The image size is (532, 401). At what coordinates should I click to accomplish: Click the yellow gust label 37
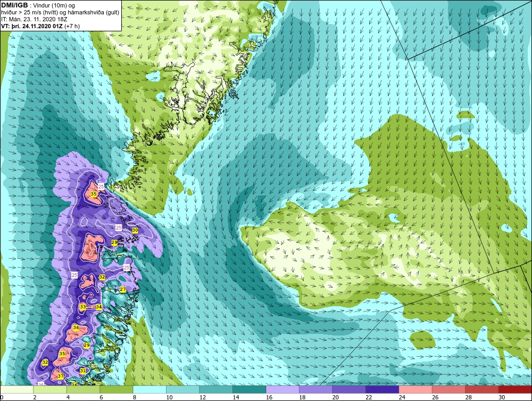point(61,376)
